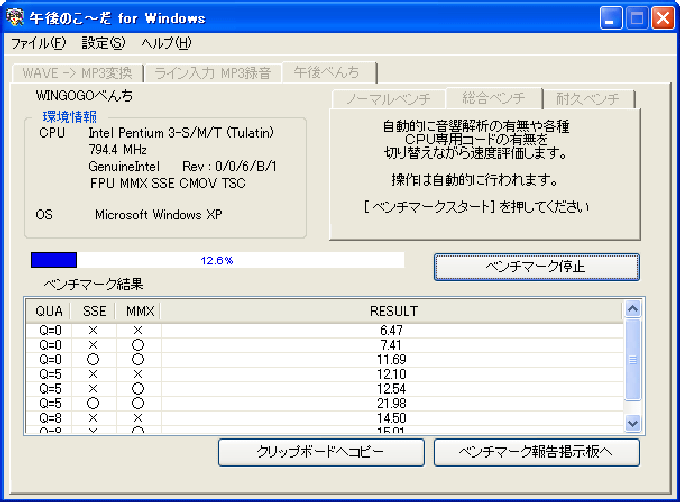Select the row with result 11.69
The image size is (680, 502).
tap(324, 359)
